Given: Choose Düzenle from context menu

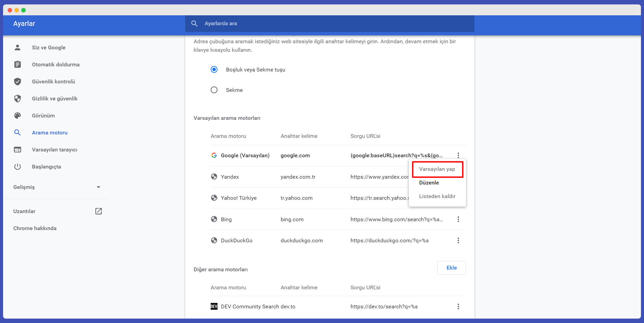Looking at the screenshot, I should click(x=437, y=183).
